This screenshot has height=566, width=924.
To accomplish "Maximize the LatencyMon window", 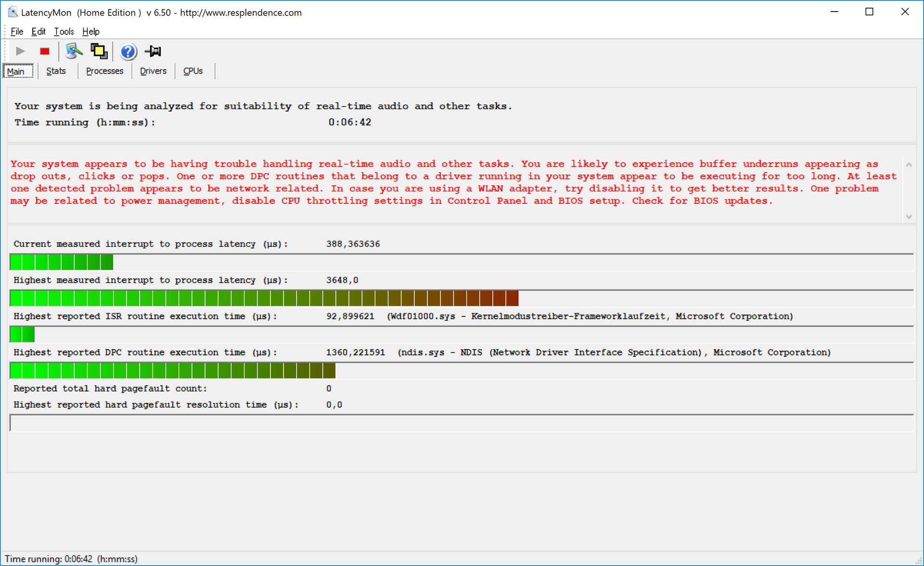I will click(869, 12).
